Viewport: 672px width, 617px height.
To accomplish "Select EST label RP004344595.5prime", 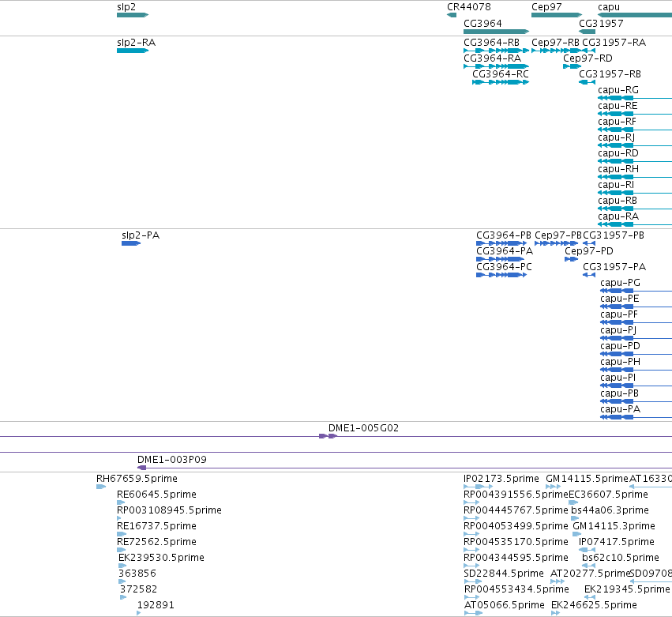I will [516, 559].
